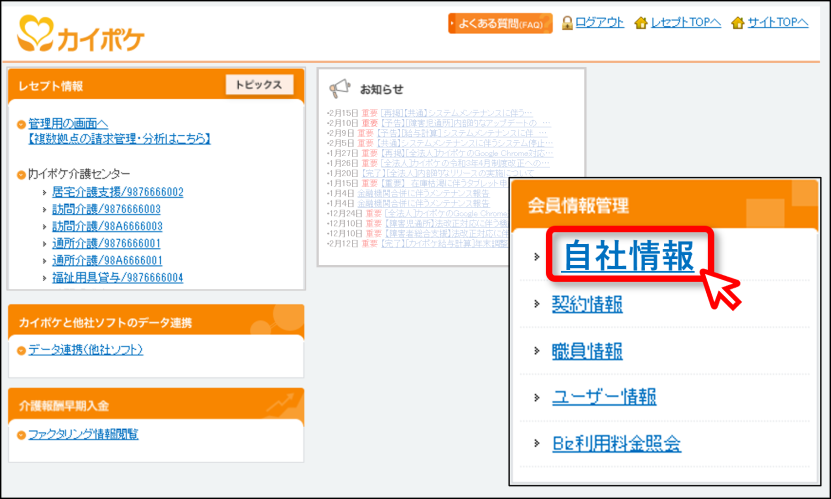831x499 pixels.
Task: Select 訪問介護/9876666003 office link
Action: click(x=106, y=209)
